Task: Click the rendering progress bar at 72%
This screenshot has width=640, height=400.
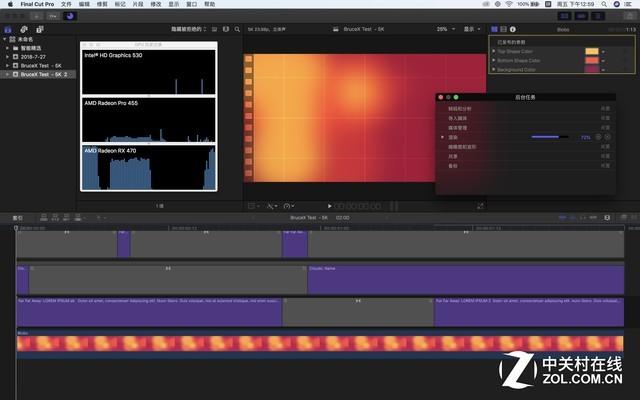Action: point(550,137)
